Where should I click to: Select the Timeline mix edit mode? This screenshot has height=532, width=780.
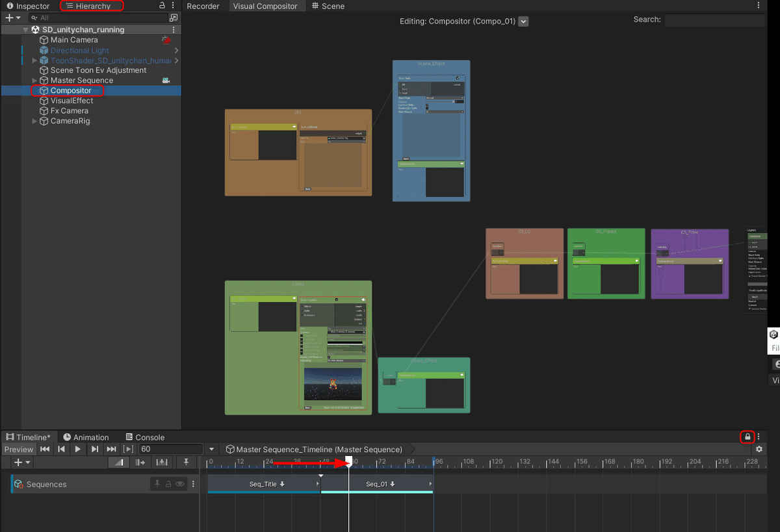[119, 462]
